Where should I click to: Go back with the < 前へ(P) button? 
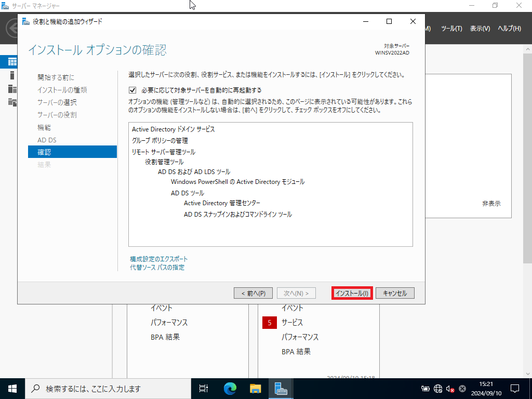click(x=253, y=293)
